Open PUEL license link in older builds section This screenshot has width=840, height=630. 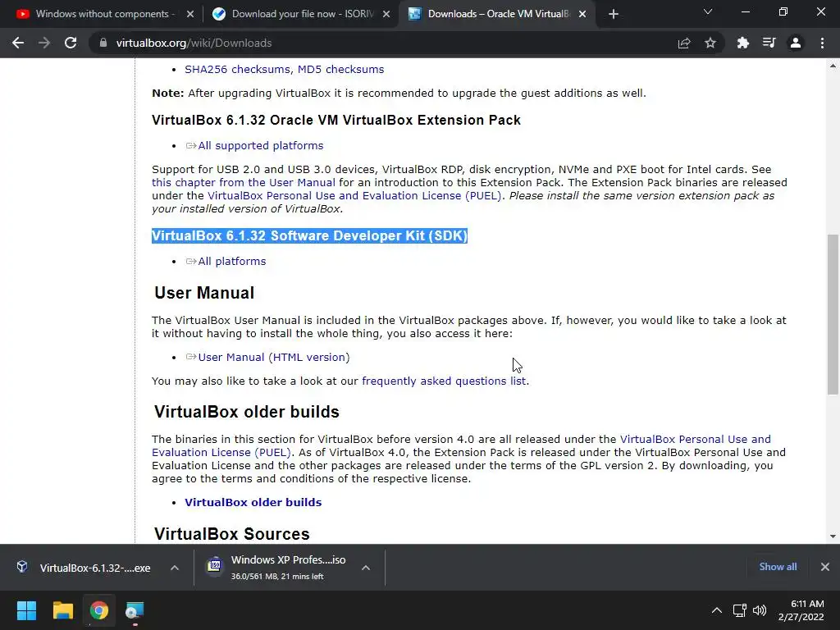(461, 445)
